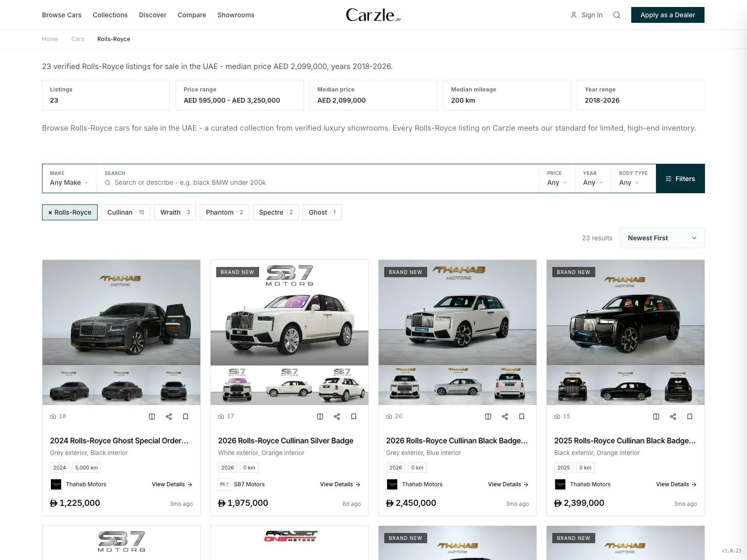Viewport: 747px width, 560px height.
Task: Bookmark the 2024 Rolls-Royce Ghost listing
Action: coord(185,416)
